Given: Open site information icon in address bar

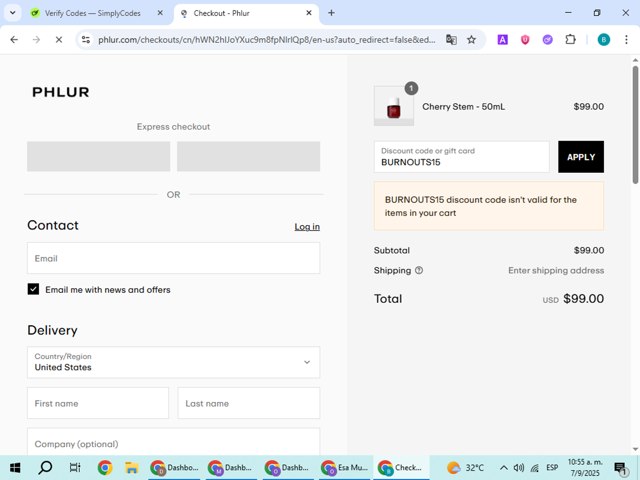Looking at the screenshot, I should pyautogui.click(x=86, y=40).
